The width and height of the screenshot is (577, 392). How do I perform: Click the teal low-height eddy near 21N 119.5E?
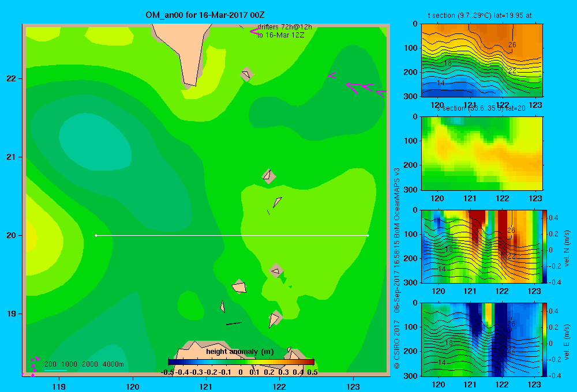[95, 142]
